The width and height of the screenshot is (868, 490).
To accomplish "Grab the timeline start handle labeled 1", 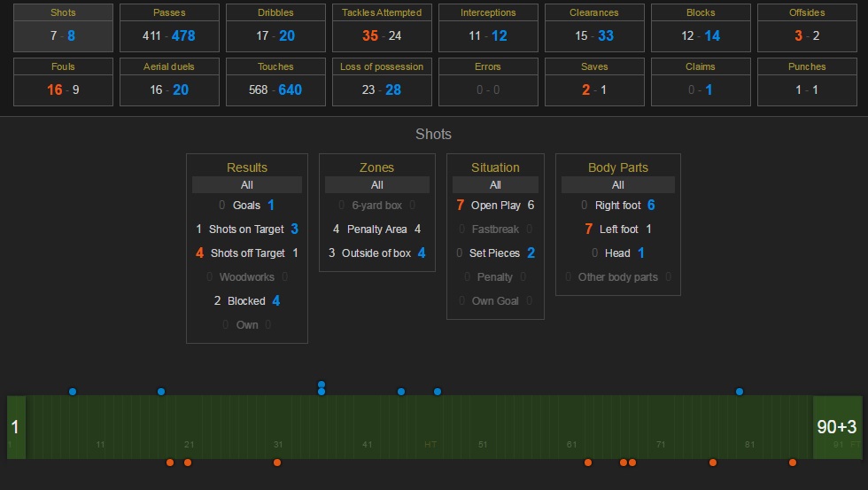I will [x=16, y=427].
